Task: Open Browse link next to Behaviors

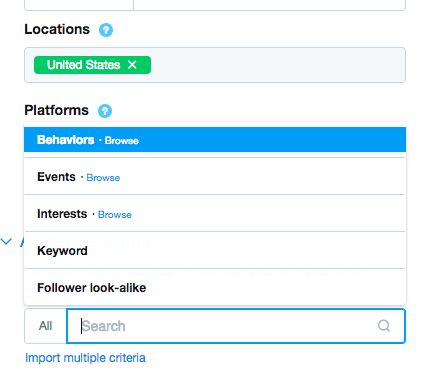Action: tap(122, 141)
